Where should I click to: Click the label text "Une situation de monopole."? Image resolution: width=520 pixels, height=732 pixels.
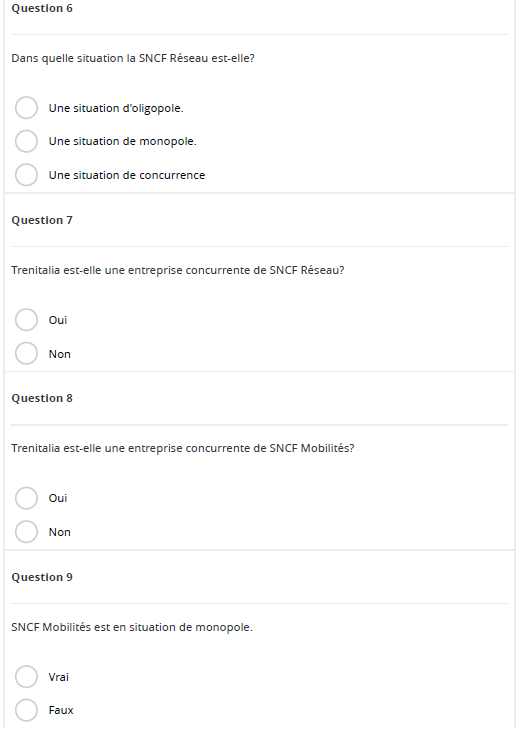coord(123,141)
